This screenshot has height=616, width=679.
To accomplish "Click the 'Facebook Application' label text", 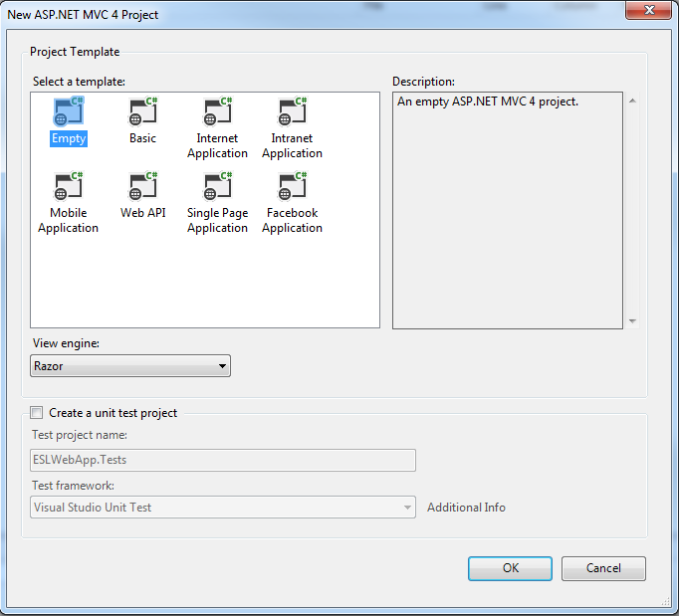I will (x=293, y=220).
